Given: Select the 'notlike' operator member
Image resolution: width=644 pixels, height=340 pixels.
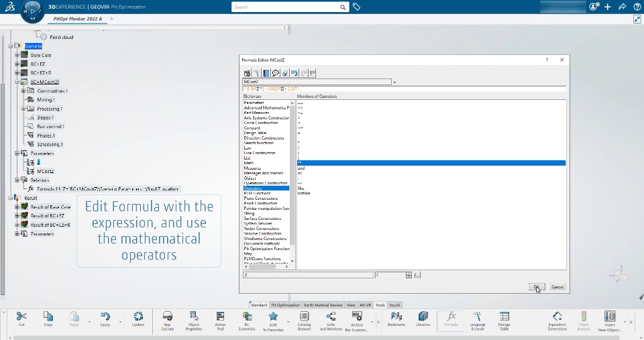Looking at the screenshot, I should coord(304,193).
